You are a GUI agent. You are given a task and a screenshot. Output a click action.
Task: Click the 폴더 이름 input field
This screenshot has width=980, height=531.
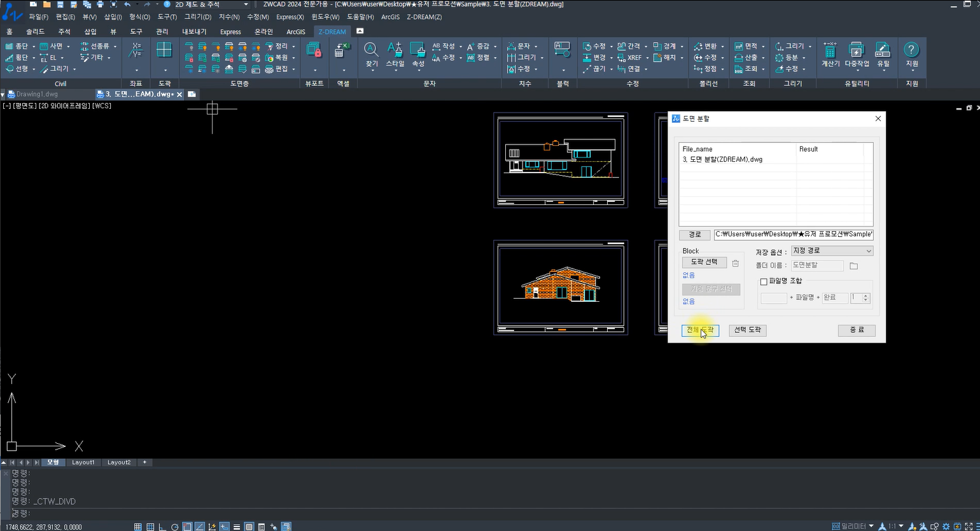coord(817,265)
